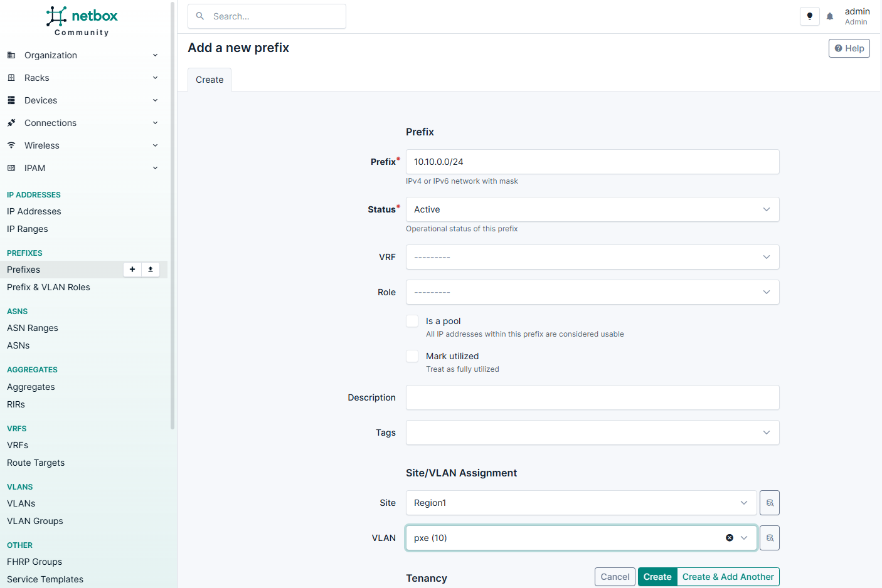Click the Site field lookup icon
The width and height of the screenshot is (882, 588).
pos(769,503)
